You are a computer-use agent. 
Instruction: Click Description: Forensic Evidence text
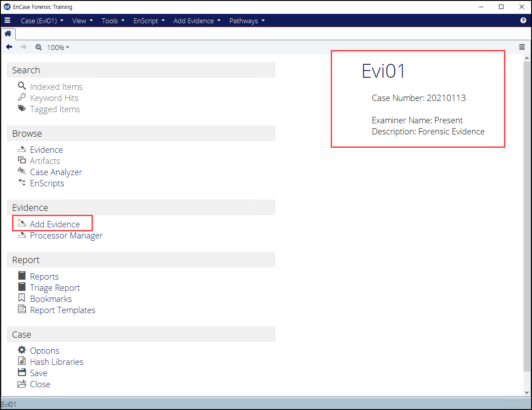click(x=428, y=132)
